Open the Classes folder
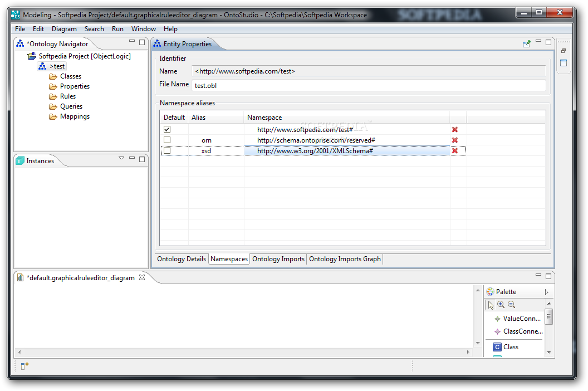 (65, 76)
